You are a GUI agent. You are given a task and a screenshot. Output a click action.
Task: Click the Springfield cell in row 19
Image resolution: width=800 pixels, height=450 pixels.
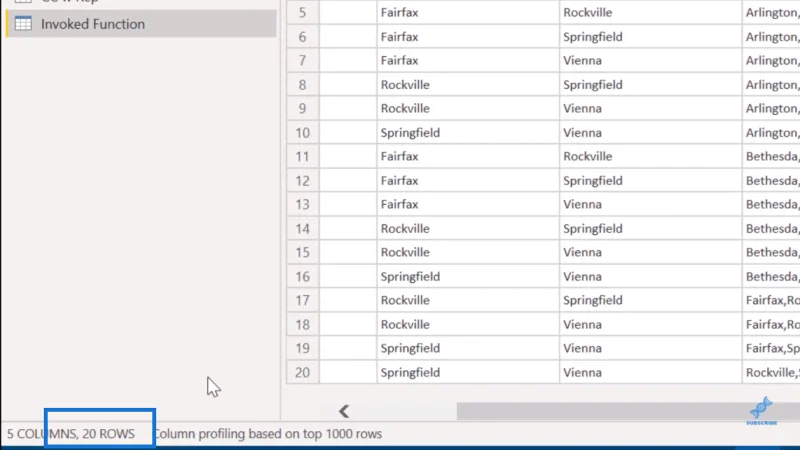[468, 348]
